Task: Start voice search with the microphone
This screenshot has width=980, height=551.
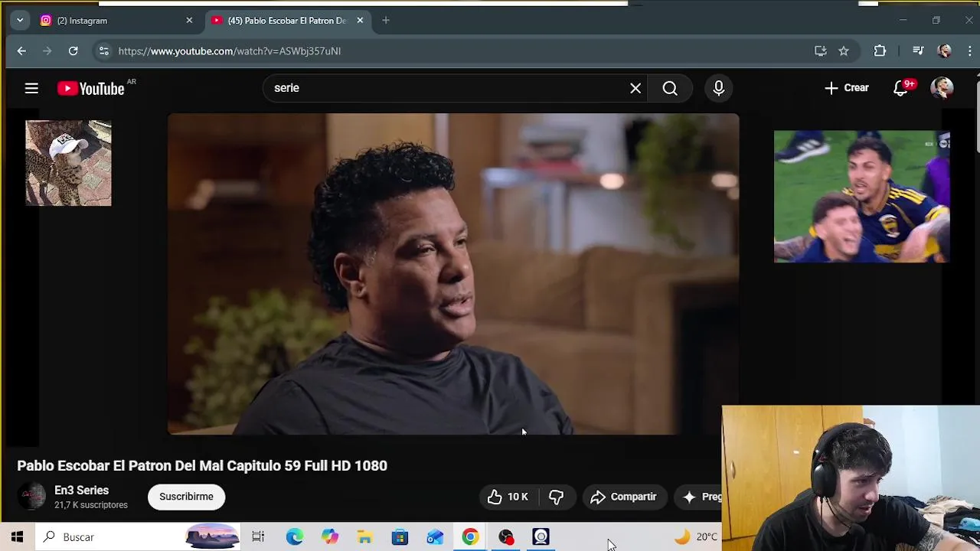Action: (x=719, y=89)
